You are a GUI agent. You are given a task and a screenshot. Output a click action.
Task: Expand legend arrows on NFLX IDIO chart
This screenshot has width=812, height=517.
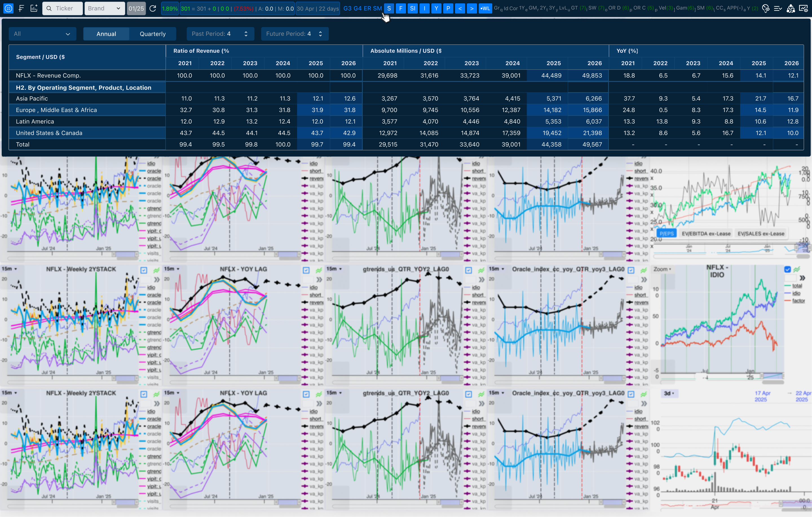pos(803,278)
